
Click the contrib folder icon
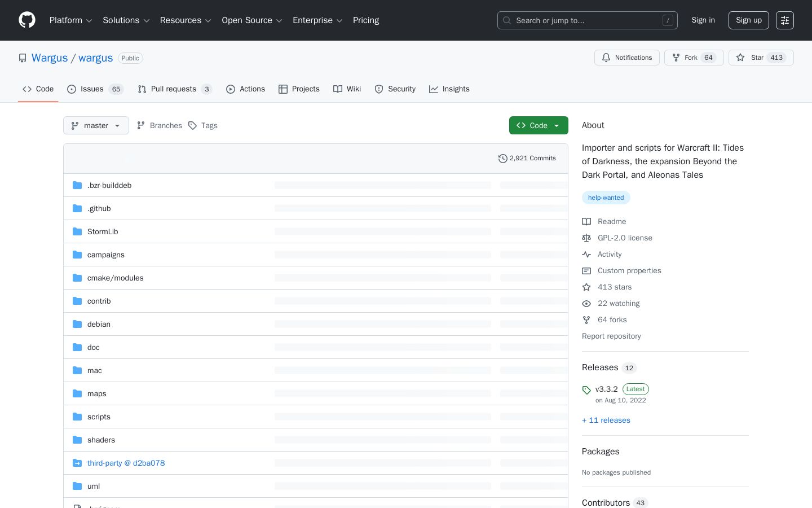tap(77, 301)
